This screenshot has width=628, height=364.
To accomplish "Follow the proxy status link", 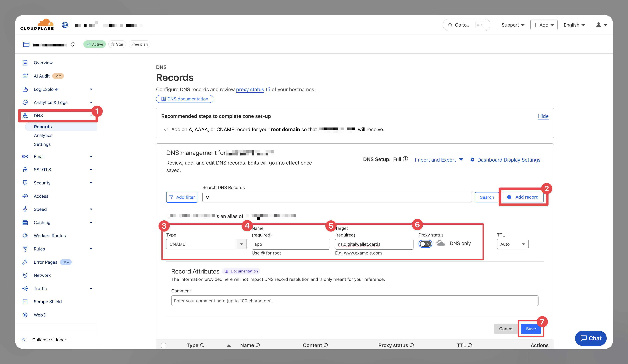I will tap(250, 89).
